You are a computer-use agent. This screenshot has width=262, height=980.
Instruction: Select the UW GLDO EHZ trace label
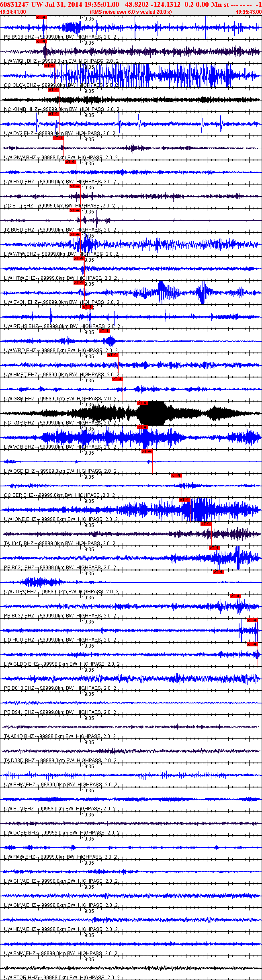[61, 664]
